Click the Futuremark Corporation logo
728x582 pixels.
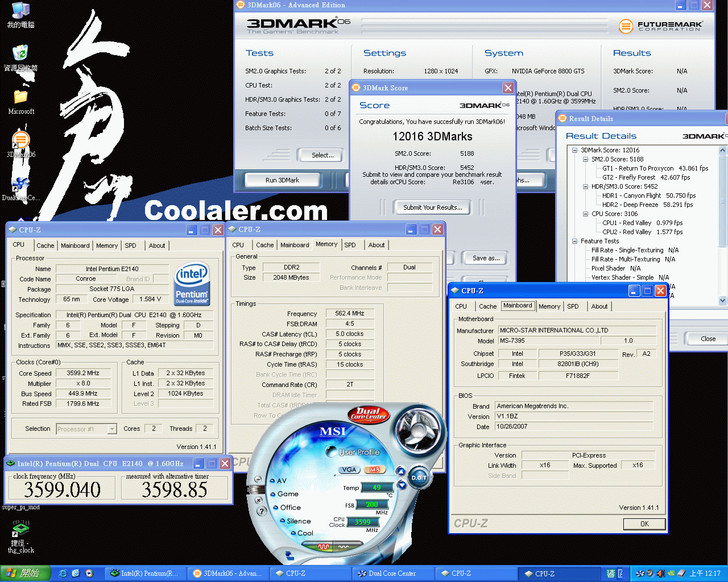coord(660,26)
